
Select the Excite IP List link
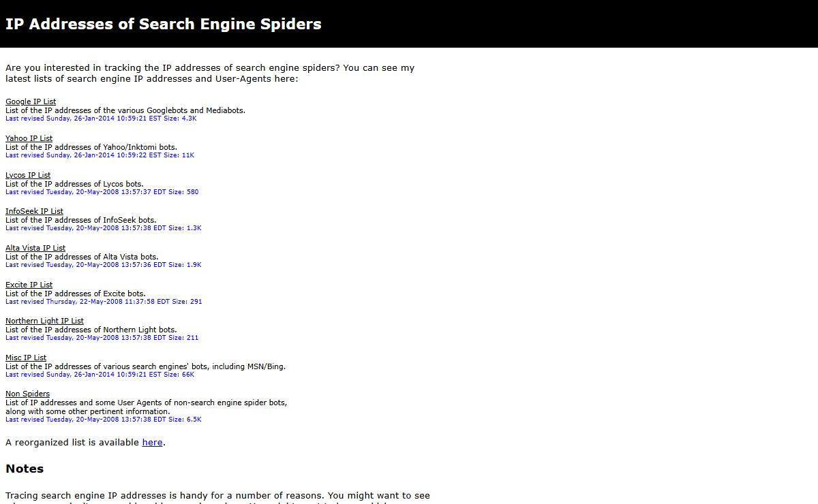tap(29, 285)
